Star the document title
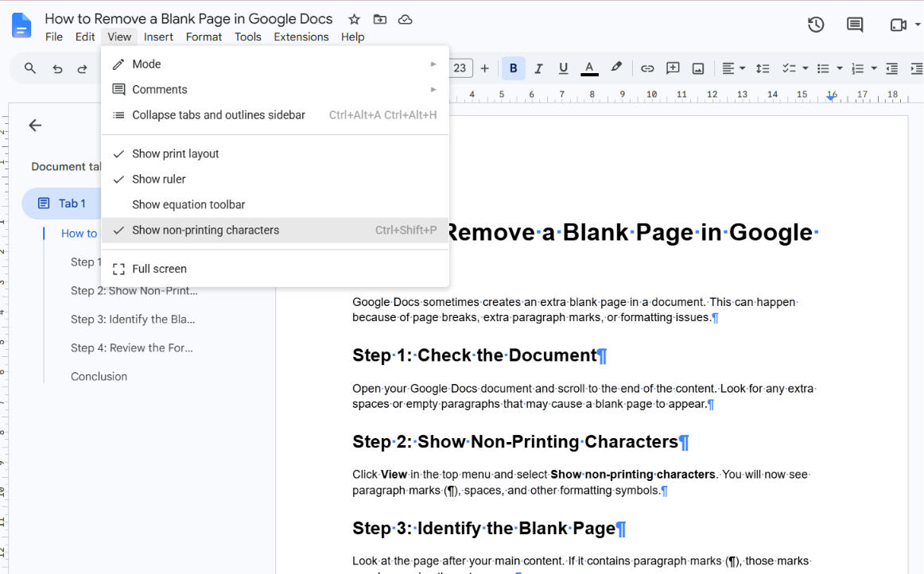924x574 pixels. tap(354, 19)
